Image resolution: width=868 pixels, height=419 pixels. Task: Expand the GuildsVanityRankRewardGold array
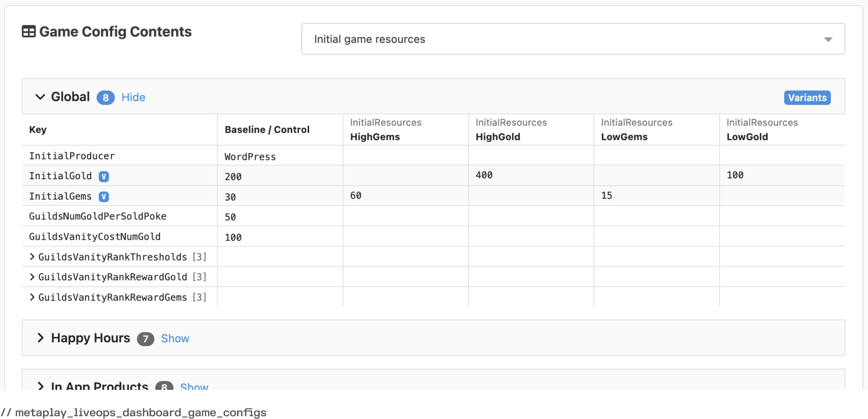click(x=32, y=277)
